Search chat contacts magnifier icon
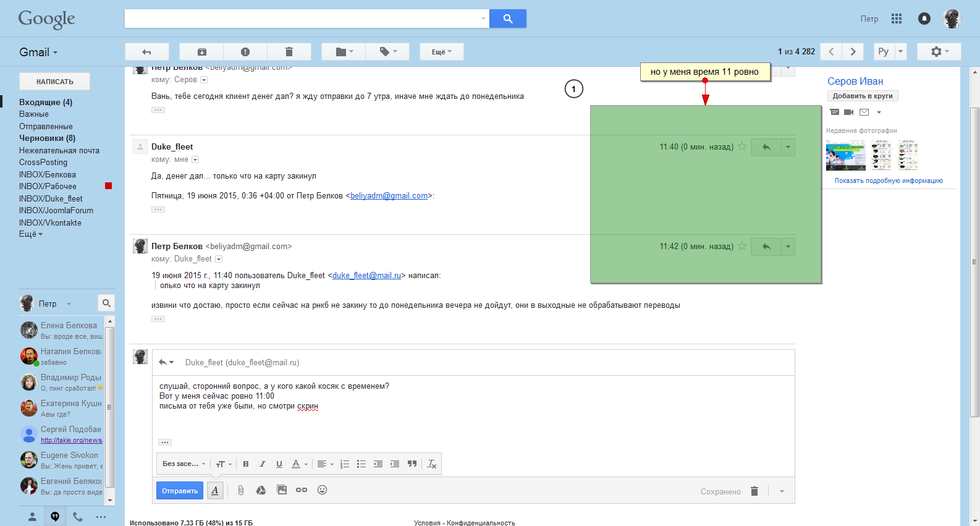 click(x=106, y=303)
